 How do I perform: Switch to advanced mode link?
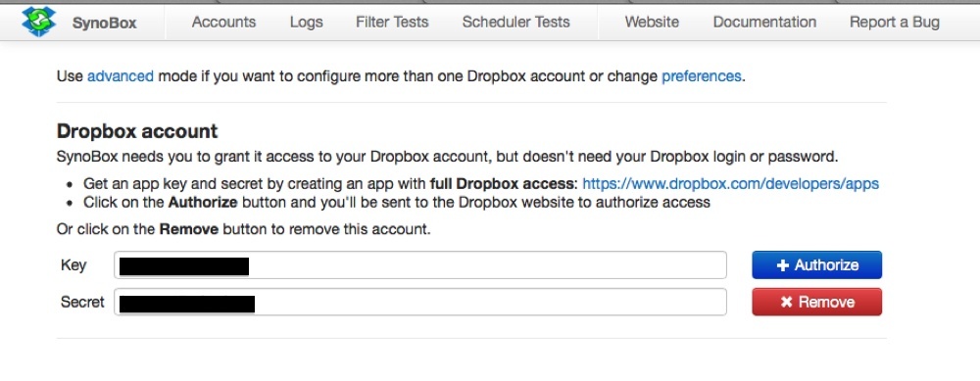120,76
